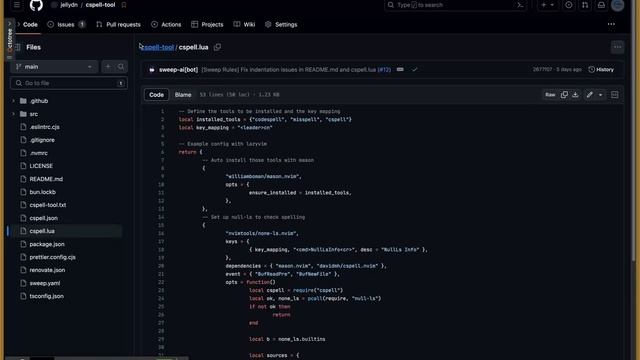This screenshot has height=360, width=640.
Task: Open .nvmrc file
Action: (x=38, y=153)
